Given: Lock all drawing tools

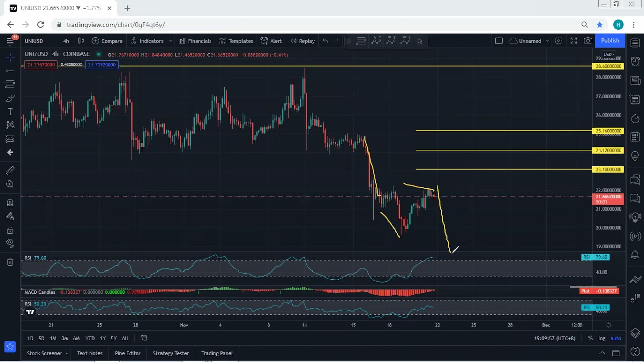Looking at the screenshot, I should [x=10, y=230].
